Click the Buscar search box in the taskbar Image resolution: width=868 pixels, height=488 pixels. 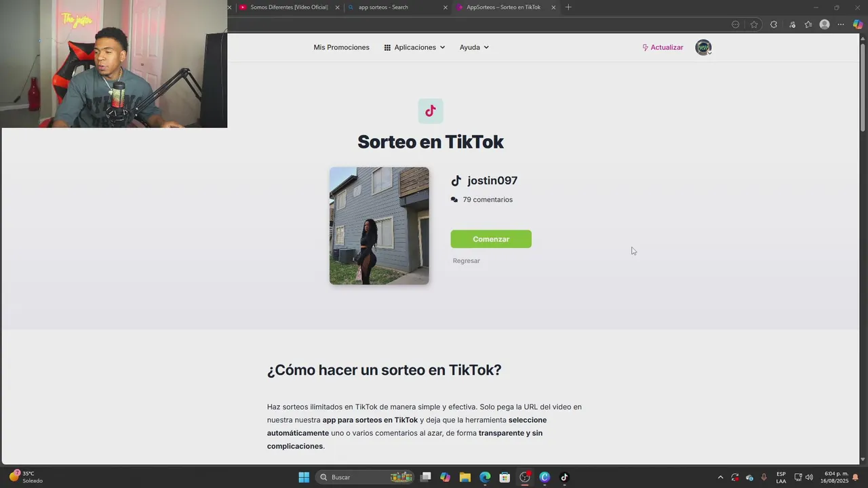366,477
